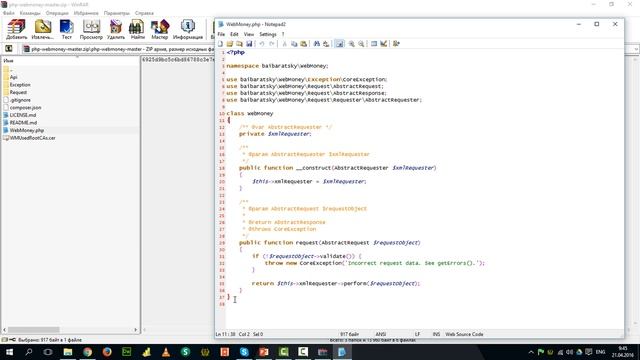Click LF line ending in Notepad2 status bar

click(x=417, y=334)
